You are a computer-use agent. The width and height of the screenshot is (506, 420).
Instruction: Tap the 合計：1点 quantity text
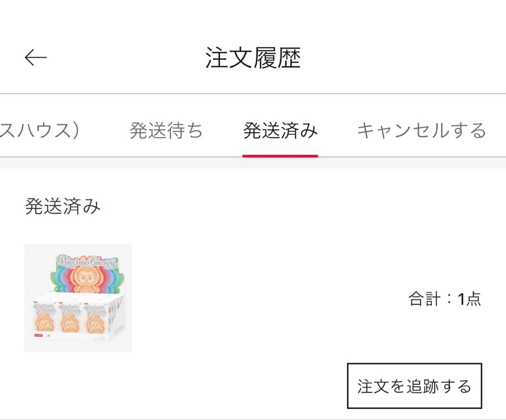coord(443,298)
